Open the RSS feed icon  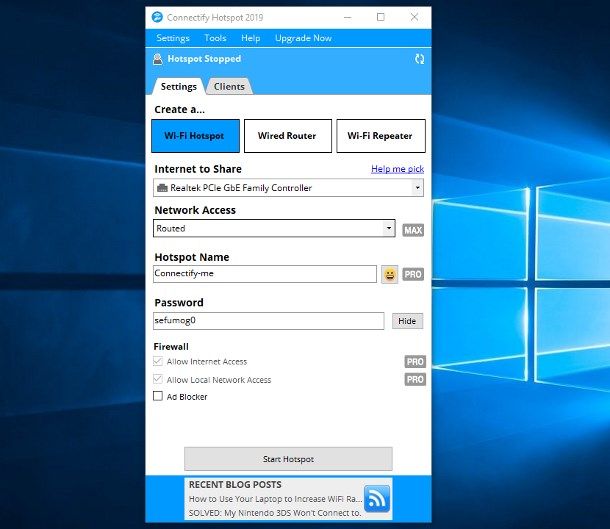(377, 499)
